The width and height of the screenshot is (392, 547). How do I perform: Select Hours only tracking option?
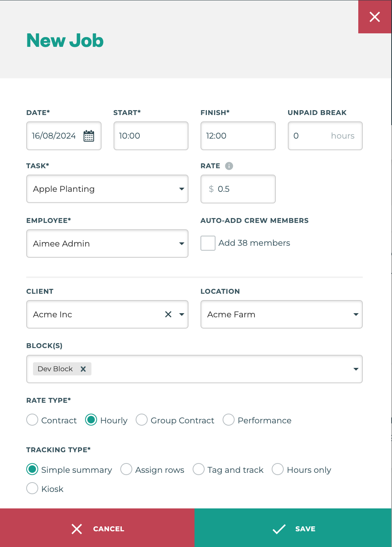[x=278, y=469]
